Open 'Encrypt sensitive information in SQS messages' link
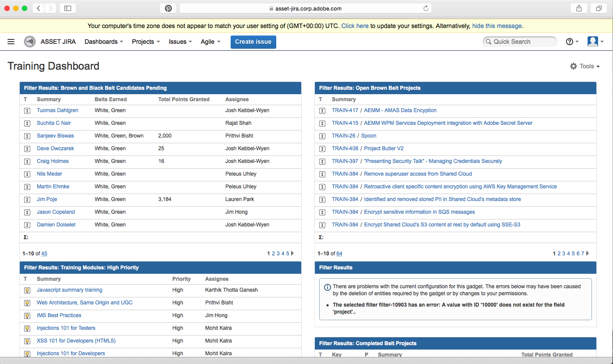613x364 pixels. [419, 212]
